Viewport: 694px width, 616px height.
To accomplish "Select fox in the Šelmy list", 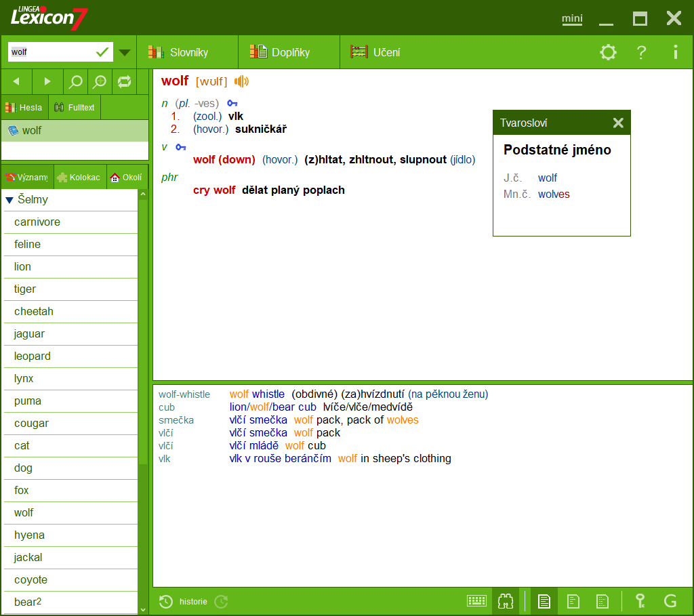I will point(70,491).
